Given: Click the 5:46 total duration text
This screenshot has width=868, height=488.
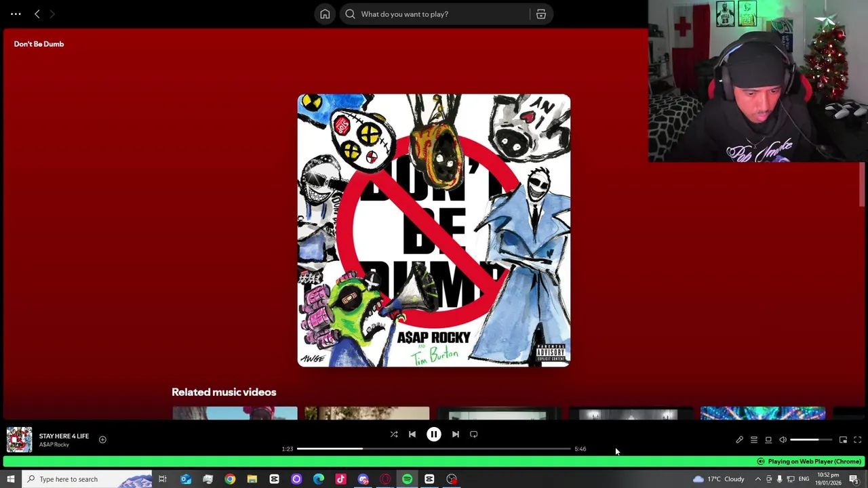Looking at the screenshot, I should [580, 449].
